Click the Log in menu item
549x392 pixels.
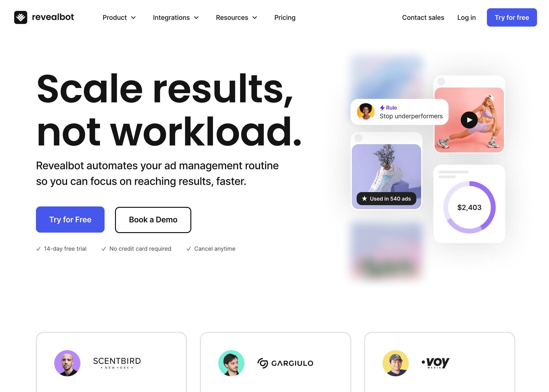pyautogui.click(x=466, y=17)
